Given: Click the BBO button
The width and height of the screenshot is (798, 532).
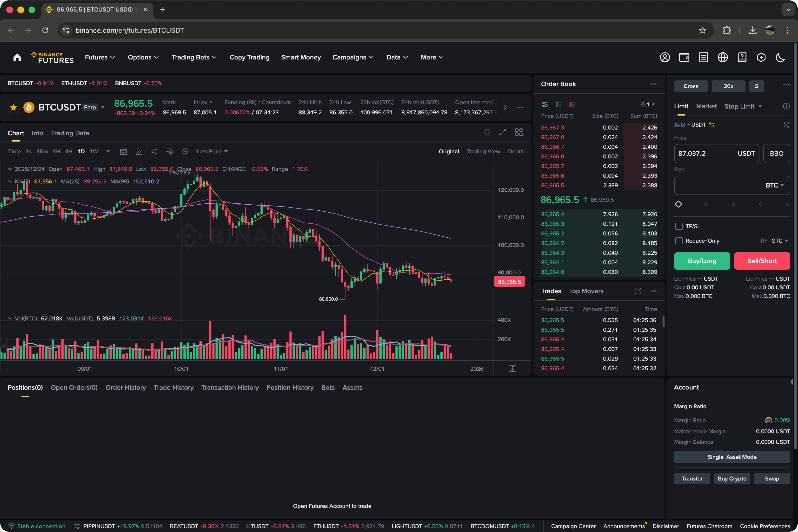Looking at the screenshot, I should pyautogui.click(x=777, y=154).
